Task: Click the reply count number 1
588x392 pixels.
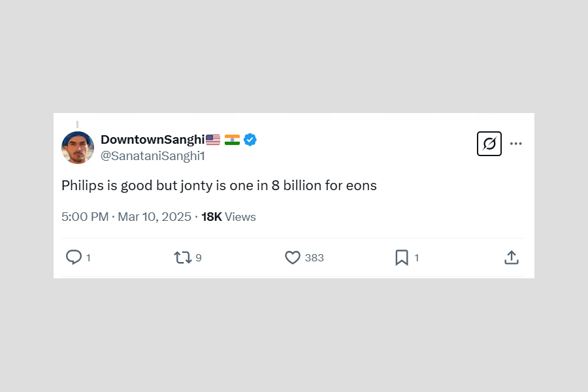Action: [x=88, y=258]
